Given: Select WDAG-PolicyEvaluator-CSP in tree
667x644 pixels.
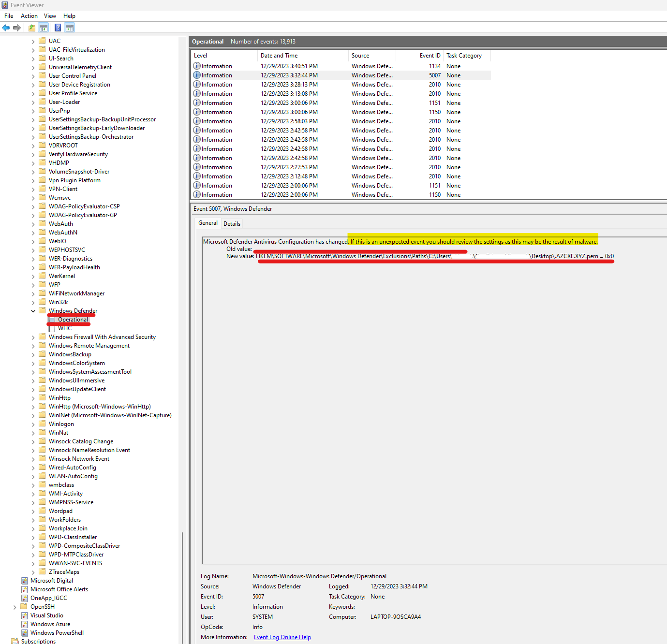Looking at the screenshot, I should [84, 206].
